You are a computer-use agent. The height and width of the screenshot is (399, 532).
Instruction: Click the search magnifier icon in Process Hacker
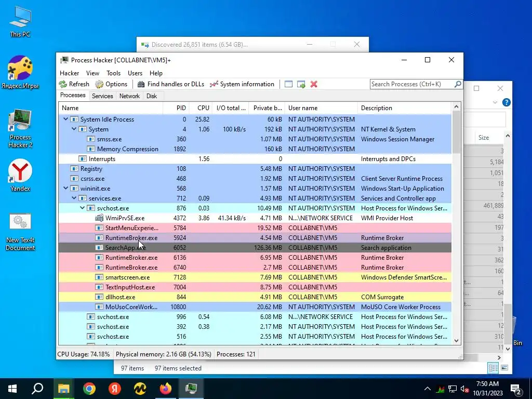457,84
